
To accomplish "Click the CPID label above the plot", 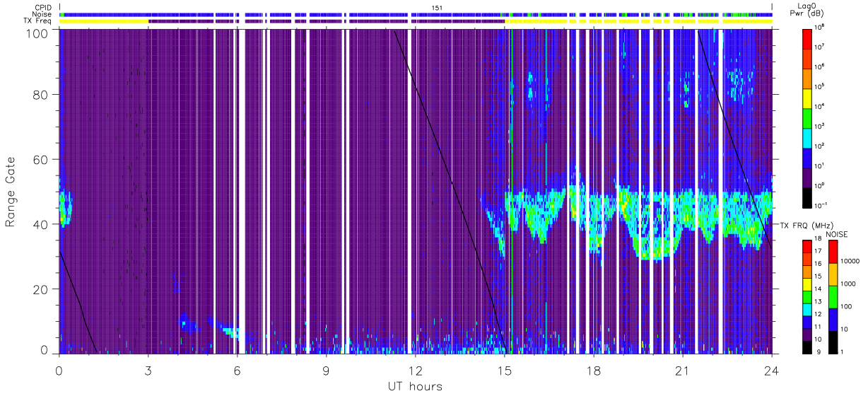I will coord(43,7).
